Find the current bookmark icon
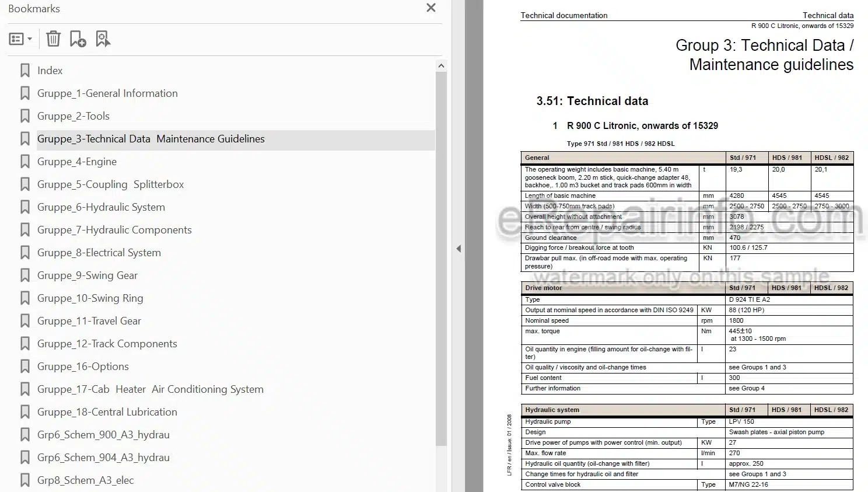 (103, 39)
